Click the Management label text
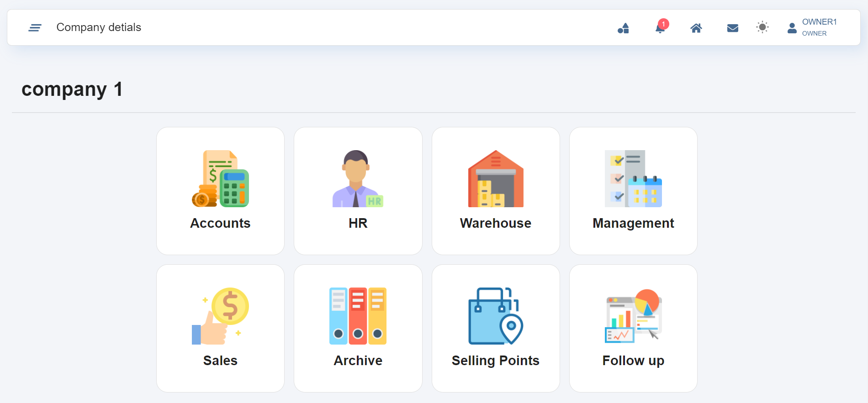Screen dimensions: 868x403 coord(633,223)
